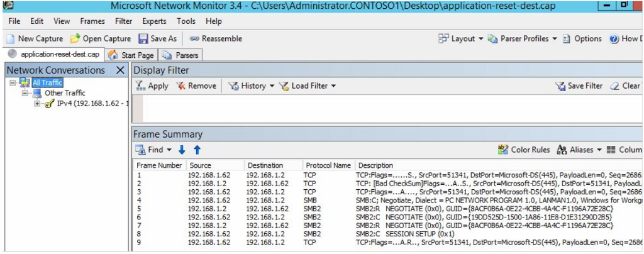This screenshot has width=644, height=254.
Task: Jump to next match with down arrow
Action: [183, 150]
